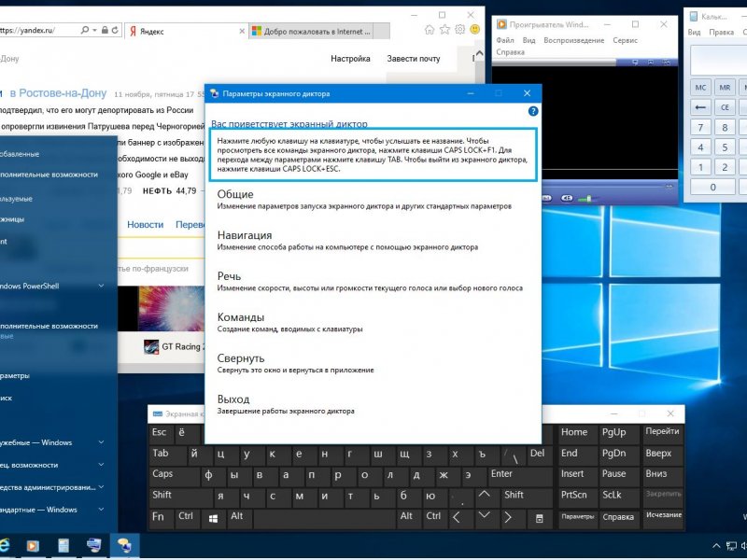Click Выход to exit Narrator

click(286, 404)
